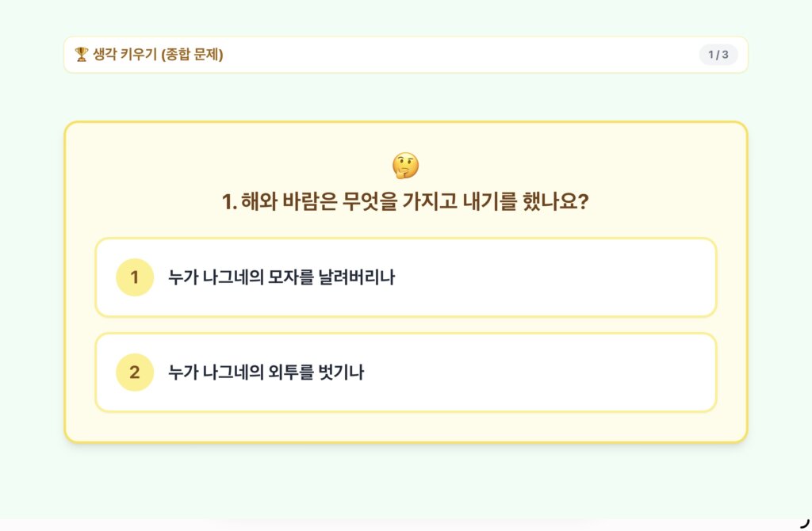Click the thinking face emoji above the question
Image resolution: width=812 pixels, height=531 pixels.
405,166
